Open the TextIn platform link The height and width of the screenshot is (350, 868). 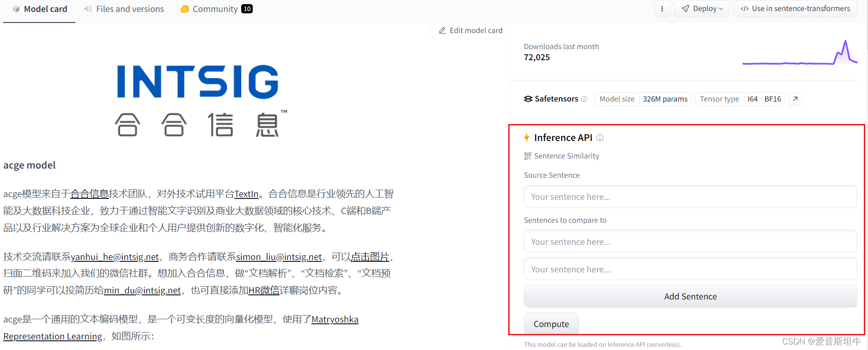(246, 194)
